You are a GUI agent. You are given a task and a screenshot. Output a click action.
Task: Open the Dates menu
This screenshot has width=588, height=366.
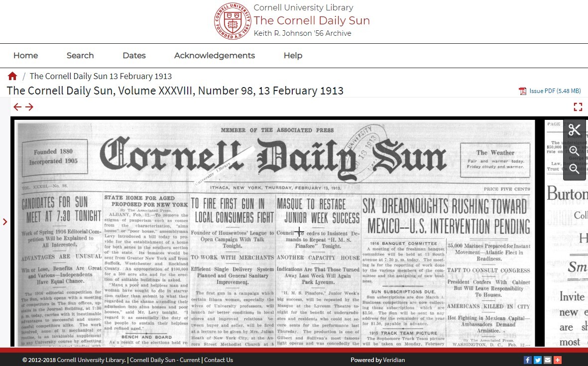click(134, 56)
